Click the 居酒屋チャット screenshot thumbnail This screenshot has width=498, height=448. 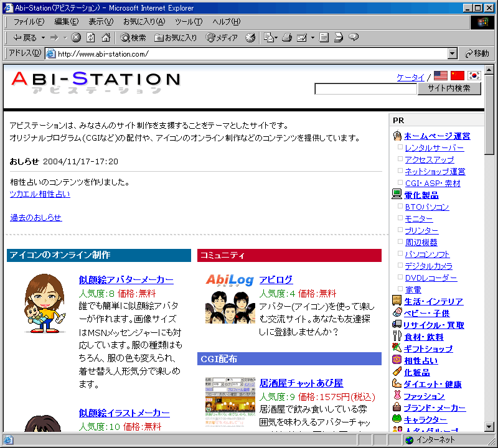pos(230,401)
